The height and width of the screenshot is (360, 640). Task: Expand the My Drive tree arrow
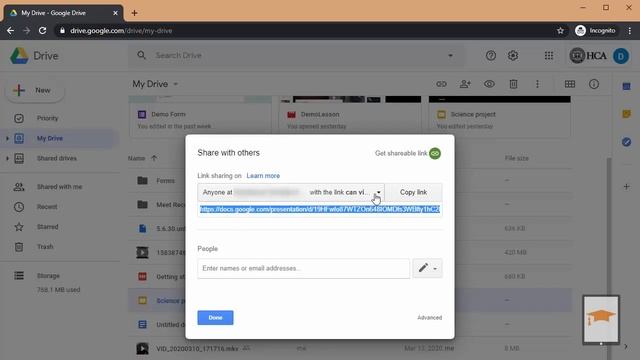point(7,138)
